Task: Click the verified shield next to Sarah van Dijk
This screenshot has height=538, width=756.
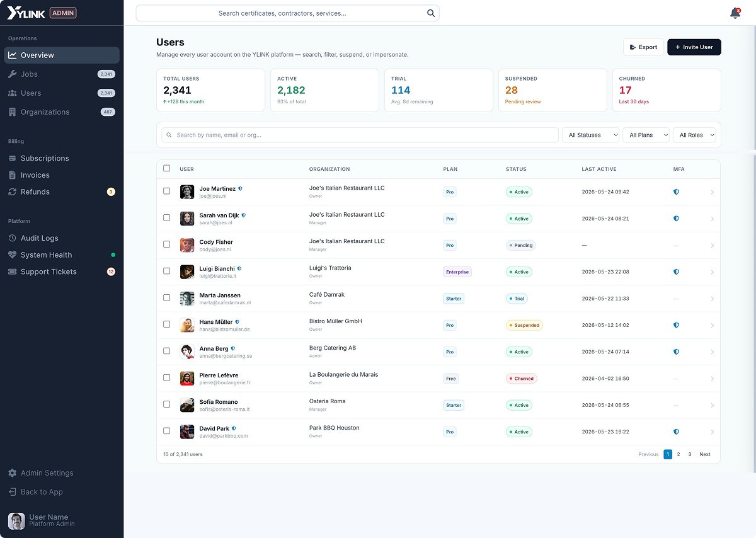Action: (244, 215)
